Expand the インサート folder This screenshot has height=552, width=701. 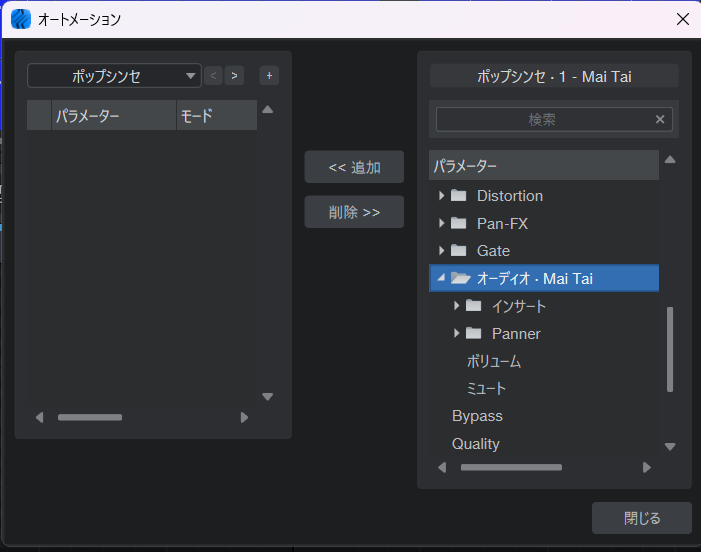[x=456, y=306]
